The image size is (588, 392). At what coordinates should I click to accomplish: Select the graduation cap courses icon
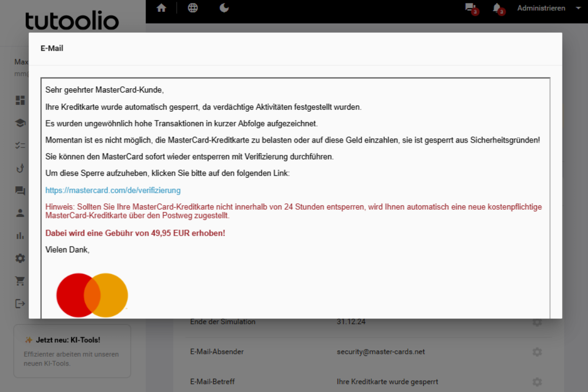coord(20,123)
